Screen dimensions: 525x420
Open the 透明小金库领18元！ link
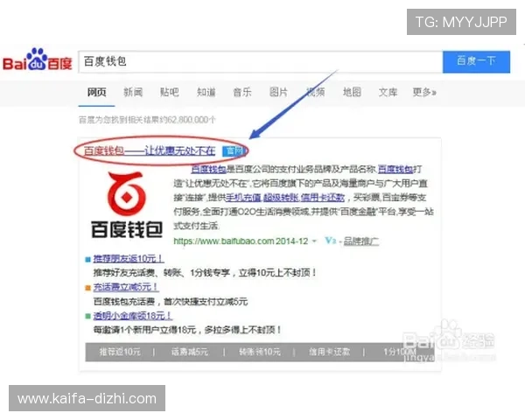click(x=133, y=316)
